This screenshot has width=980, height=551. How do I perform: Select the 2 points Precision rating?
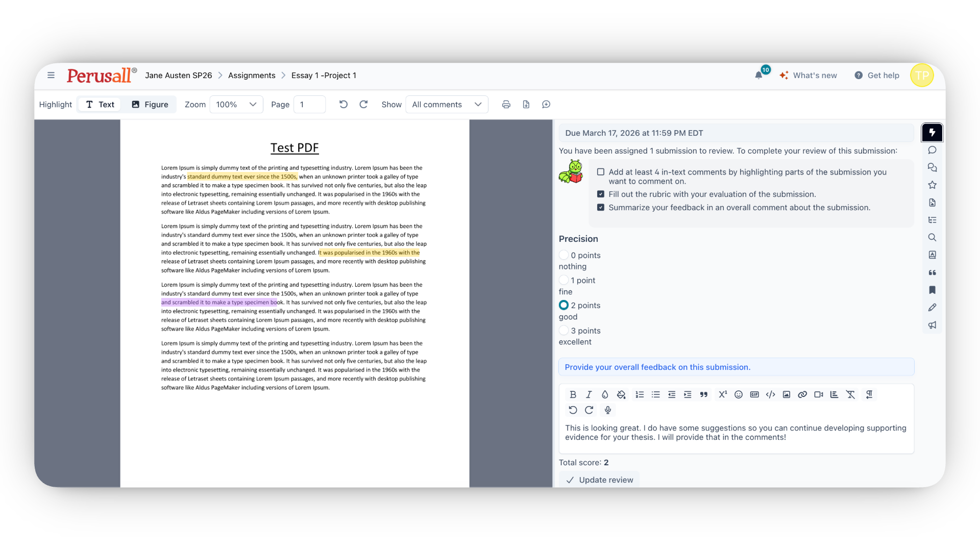point(563,305)
